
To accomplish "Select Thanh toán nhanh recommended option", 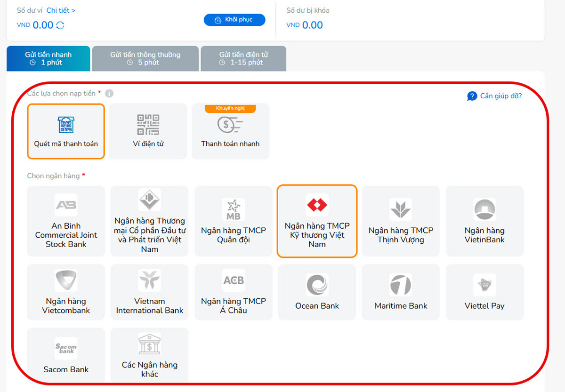I will click(230, 131).
